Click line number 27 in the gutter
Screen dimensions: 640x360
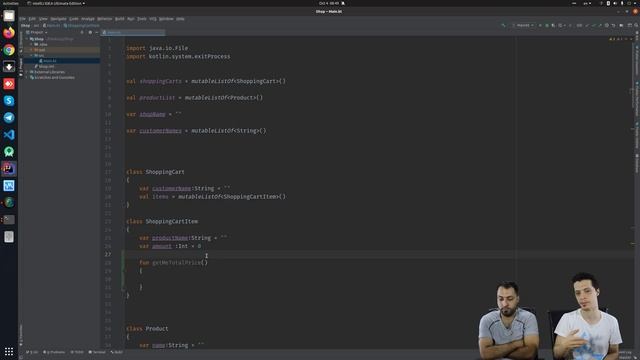(x=108, y=254)
